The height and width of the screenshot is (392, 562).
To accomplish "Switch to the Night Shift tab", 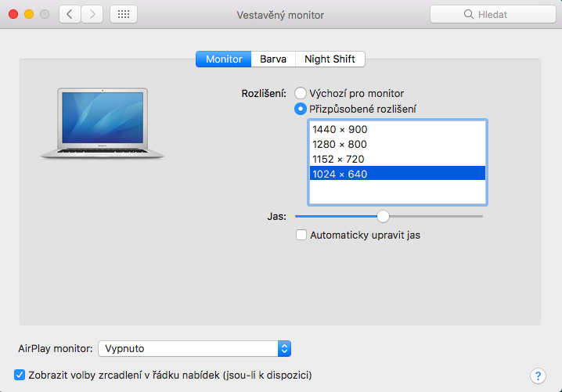I will click(330, 59).
